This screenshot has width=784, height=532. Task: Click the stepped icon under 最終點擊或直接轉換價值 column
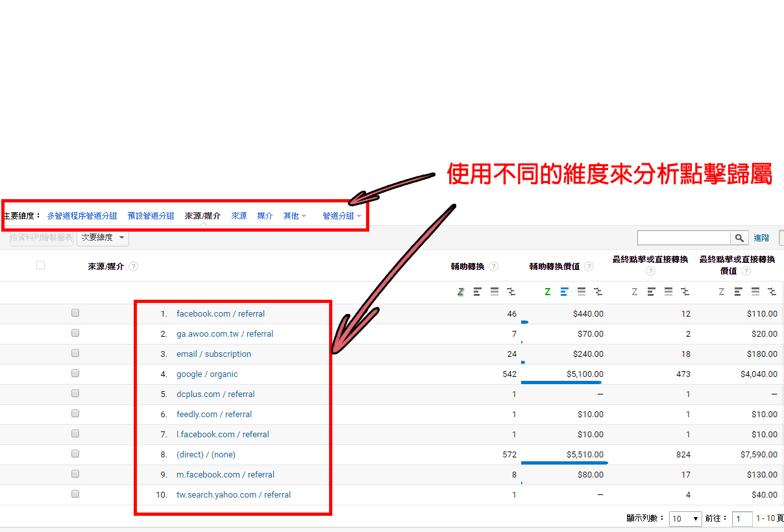[772, 292]
